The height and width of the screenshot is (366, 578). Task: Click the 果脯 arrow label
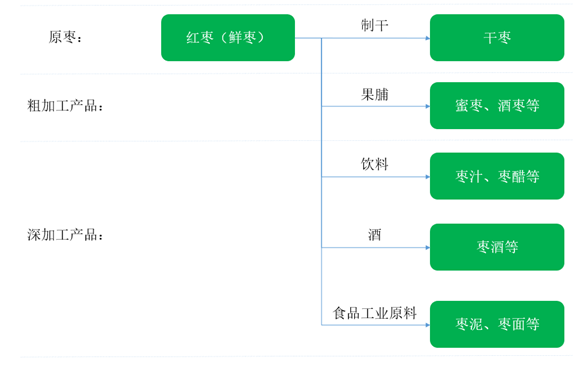375,94
